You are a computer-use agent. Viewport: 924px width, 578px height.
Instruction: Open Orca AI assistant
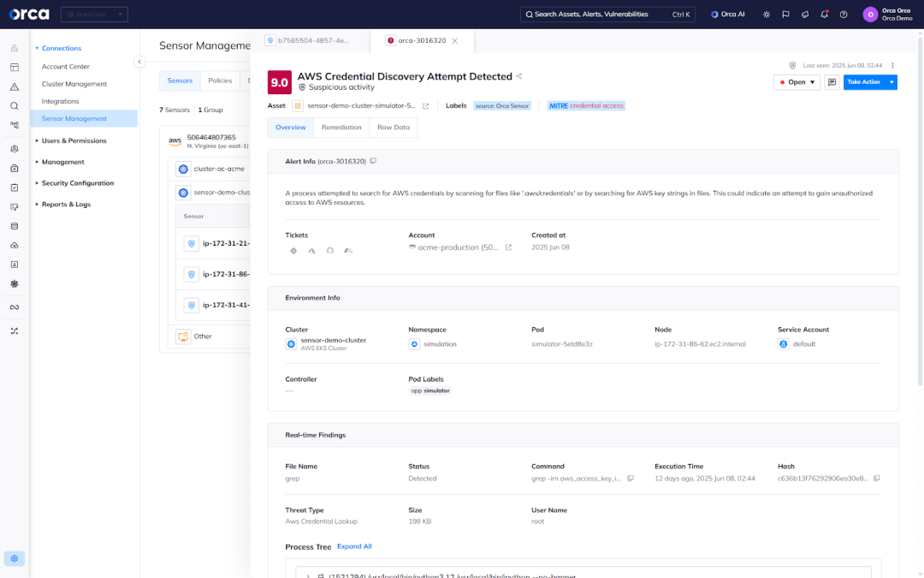(728, 15)
